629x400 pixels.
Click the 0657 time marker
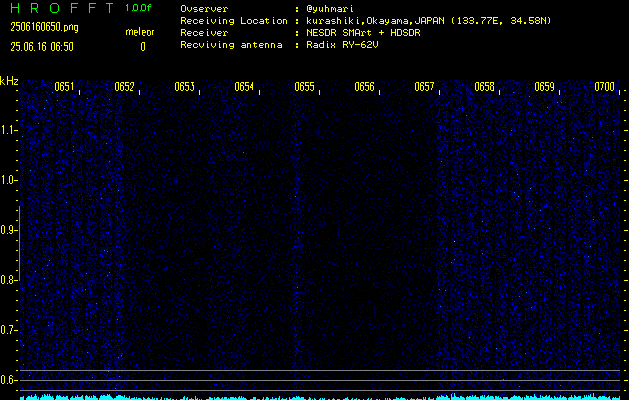pos(424,87)
